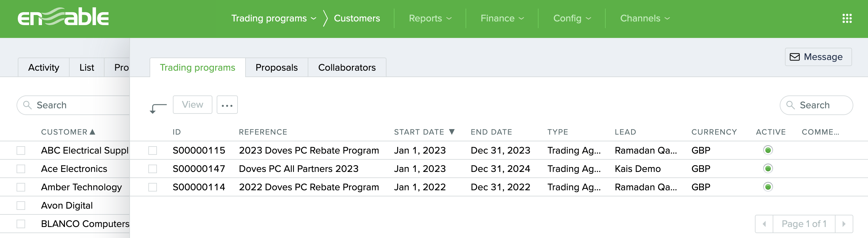Click the Message button

coord(818,57)
